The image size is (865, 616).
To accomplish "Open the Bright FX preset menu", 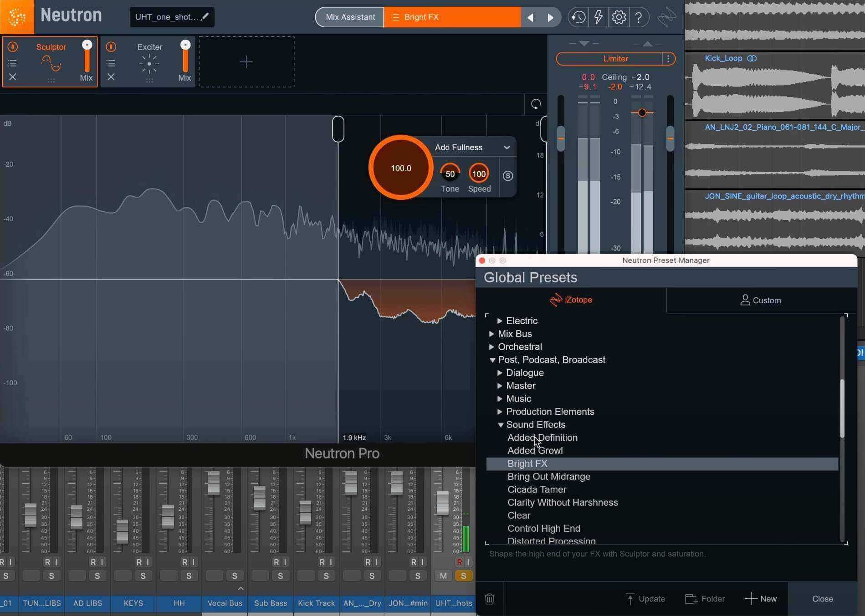I will (x=452, y=17).
